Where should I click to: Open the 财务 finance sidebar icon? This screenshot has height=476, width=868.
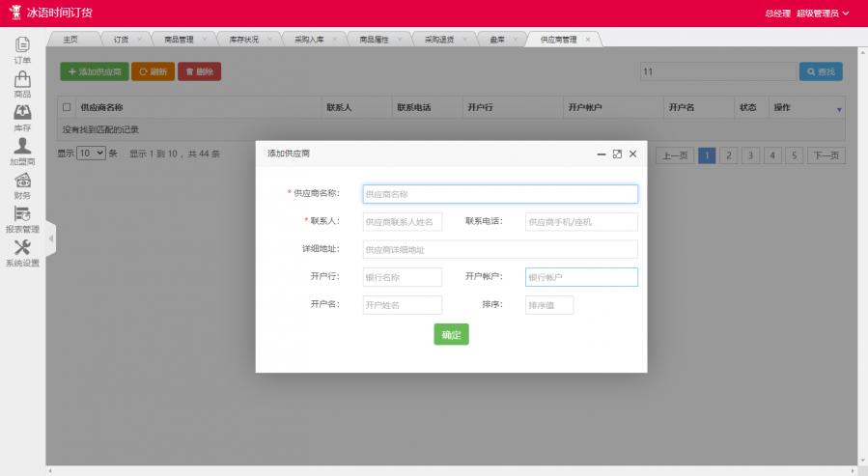(22, 181)
